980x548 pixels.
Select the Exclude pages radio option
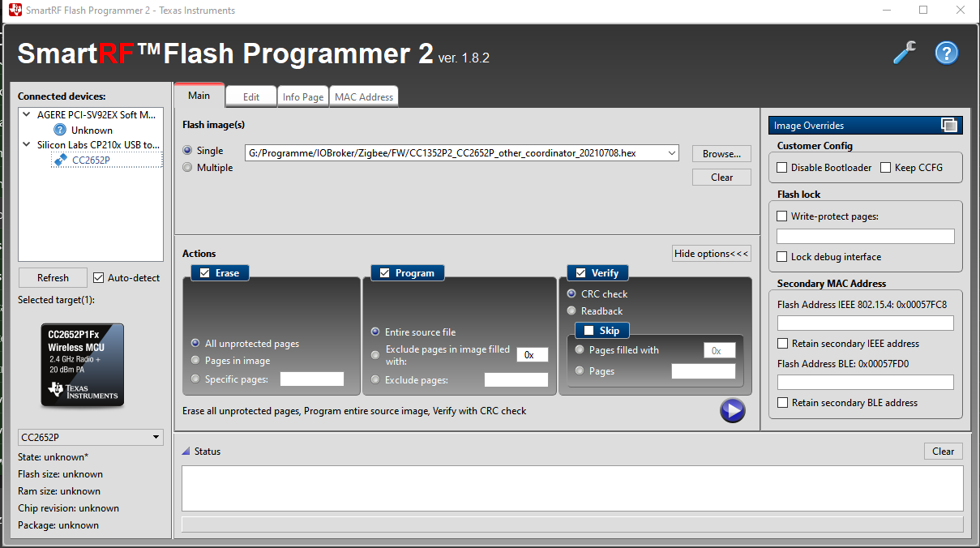(x=376, y=380)
